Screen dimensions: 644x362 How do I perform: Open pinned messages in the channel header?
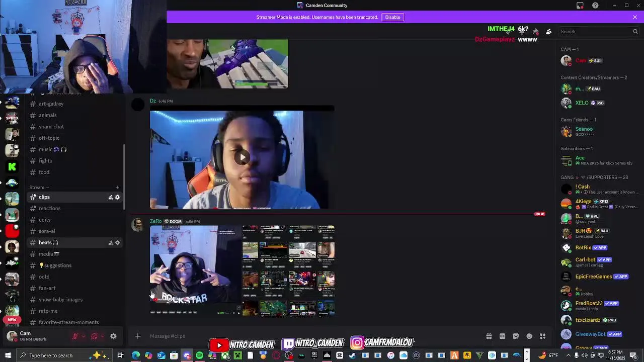[x=536, y=32]
